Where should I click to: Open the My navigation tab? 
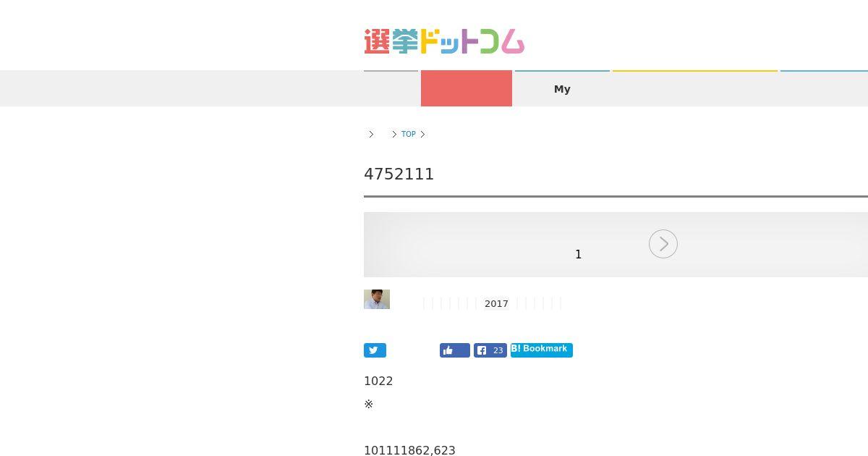tap(562, 88)
